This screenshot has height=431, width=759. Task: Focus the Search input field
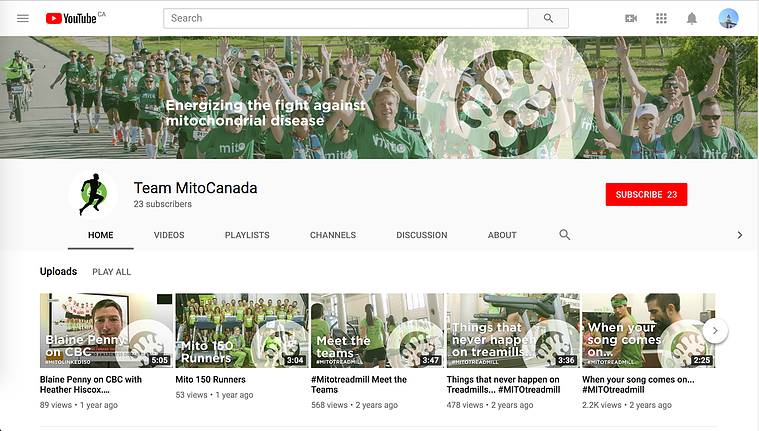tap(346, 18)
